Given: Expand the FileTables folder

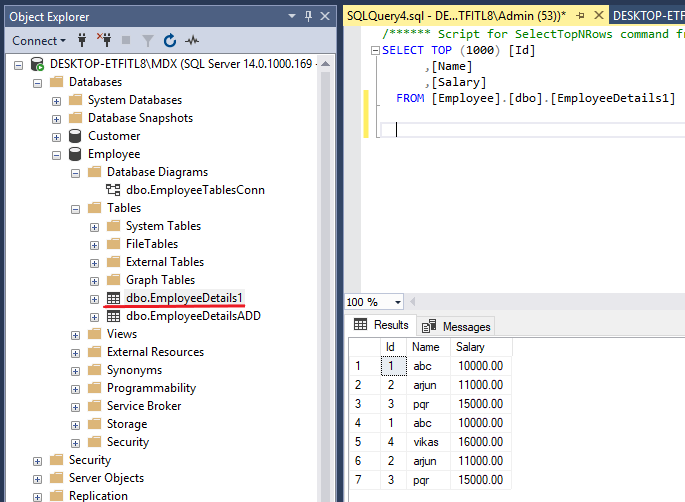Looking at the screenshot, I should 94,245.
